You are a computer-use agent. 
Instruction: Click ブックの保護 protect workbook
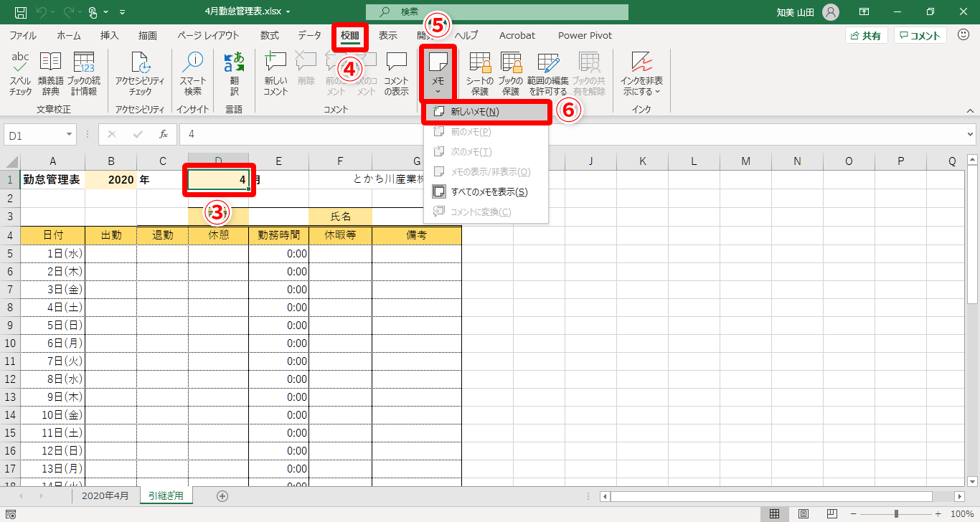[x=511, y=75]
